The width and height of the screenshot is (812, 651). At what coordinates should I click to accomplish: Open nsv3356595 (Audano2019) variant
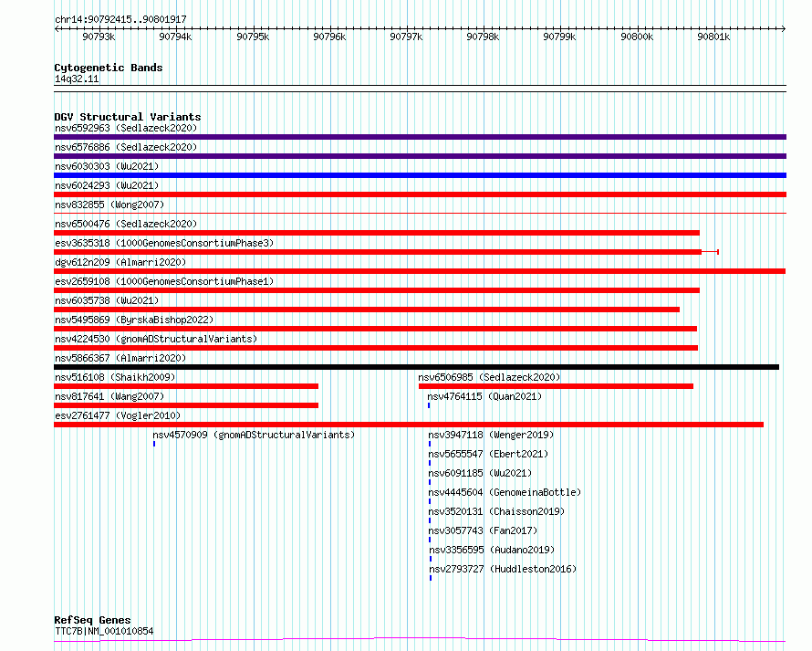coord(492,550)
